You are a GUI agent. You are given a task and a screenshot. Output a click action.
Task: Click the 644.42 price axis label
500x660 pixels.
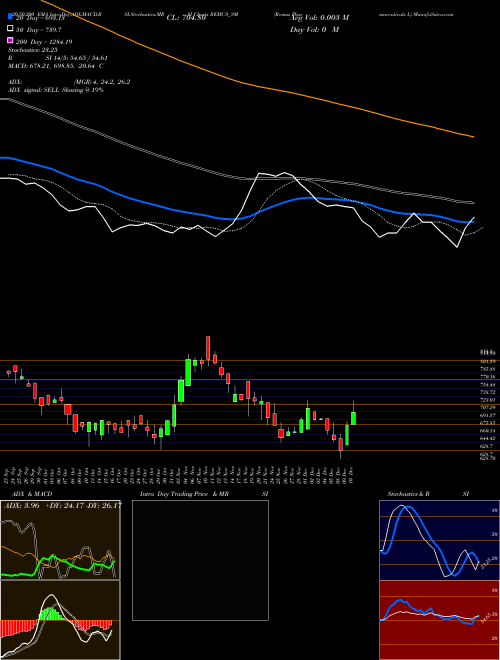pos(487,438)
